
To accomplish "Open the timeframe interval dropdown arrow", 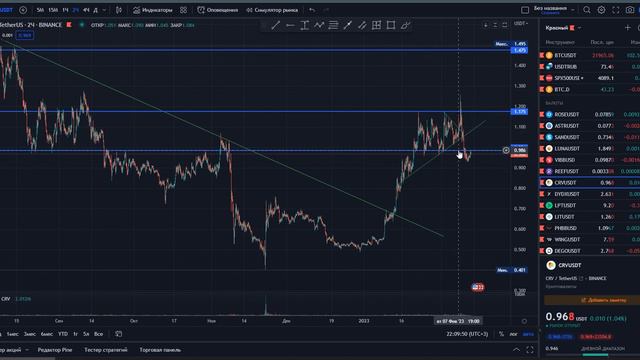I will click(104, 10).
